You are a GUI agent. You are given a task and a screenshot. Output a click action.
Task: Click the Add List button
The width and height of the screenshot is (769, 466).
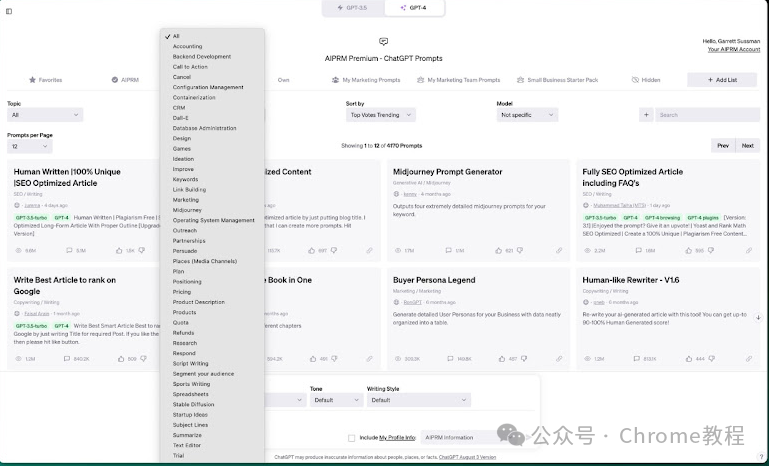(x=722, y=79)
